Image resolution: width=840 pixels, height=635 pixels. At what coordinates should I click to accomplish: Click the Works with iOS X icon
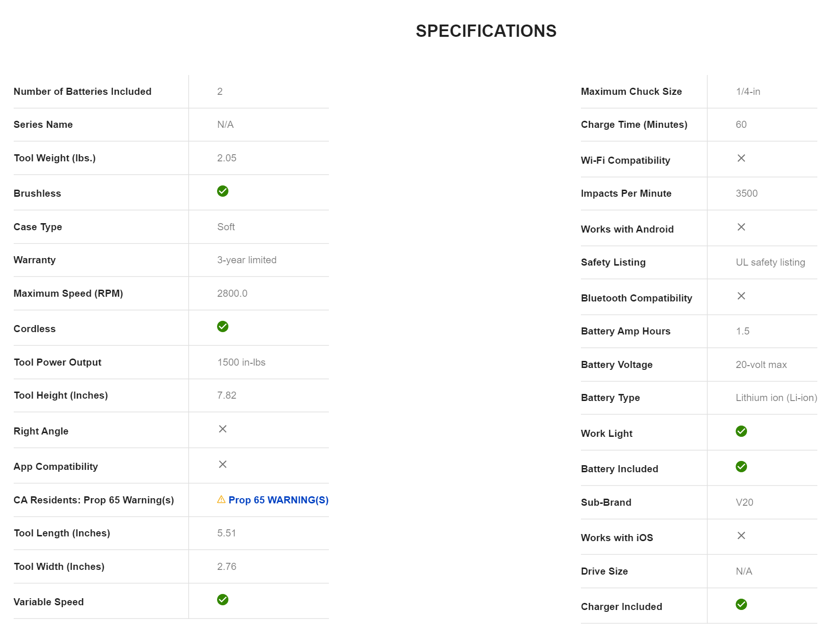pyautogui.click(x=741, y=535)
